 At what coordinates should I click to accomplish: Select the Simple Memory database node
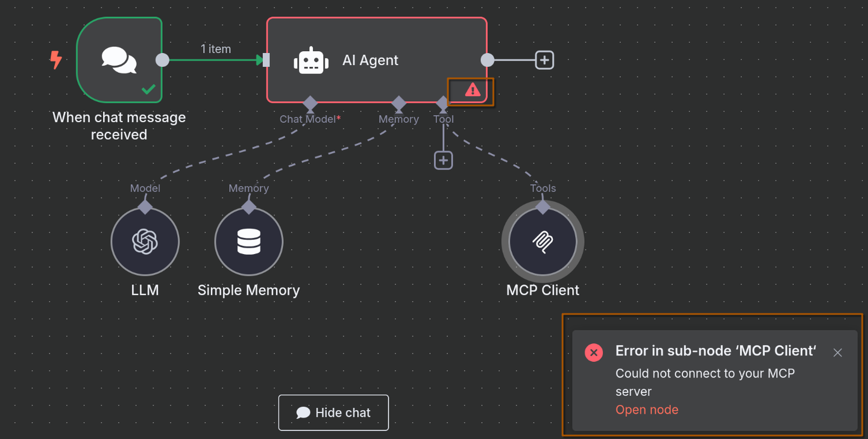(248, 242)
